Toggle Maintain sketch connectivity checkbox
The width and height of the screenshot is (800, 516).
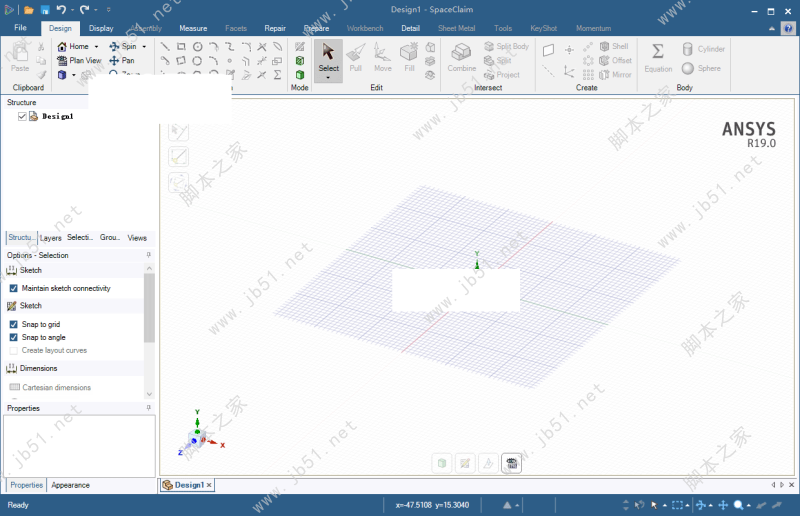[14, 288]
